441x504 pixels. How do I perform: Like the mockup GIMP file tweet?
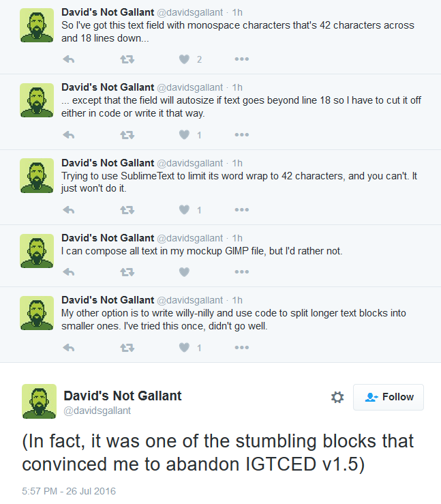(x=184, y=272)
